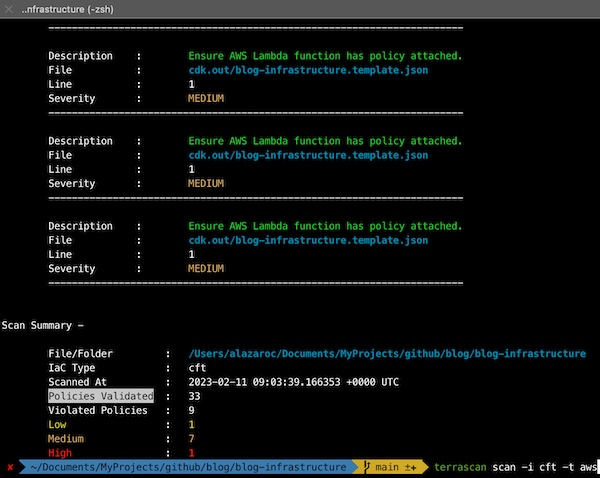Click the 'Medium' severity label in summary
Screen dimensions: 600x478
point(66,439)
